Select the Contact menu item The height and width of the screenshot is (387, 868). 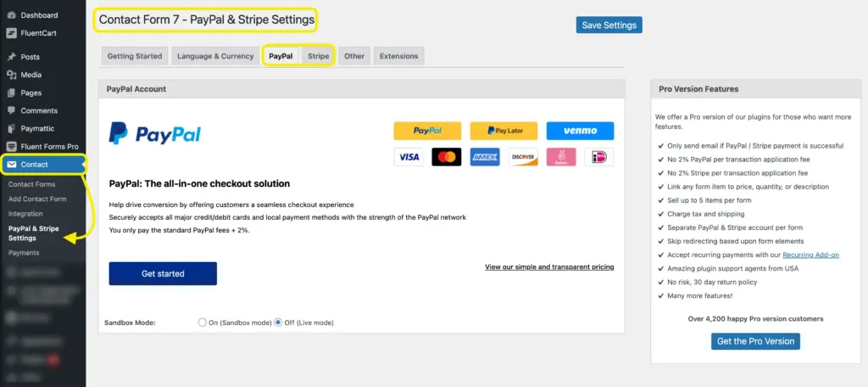pos(43,164)
